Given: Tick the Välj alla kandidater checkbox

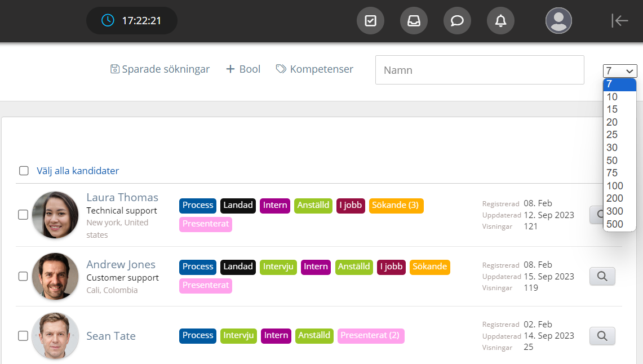Looking at the screenshot, I should tap(24, 171).
